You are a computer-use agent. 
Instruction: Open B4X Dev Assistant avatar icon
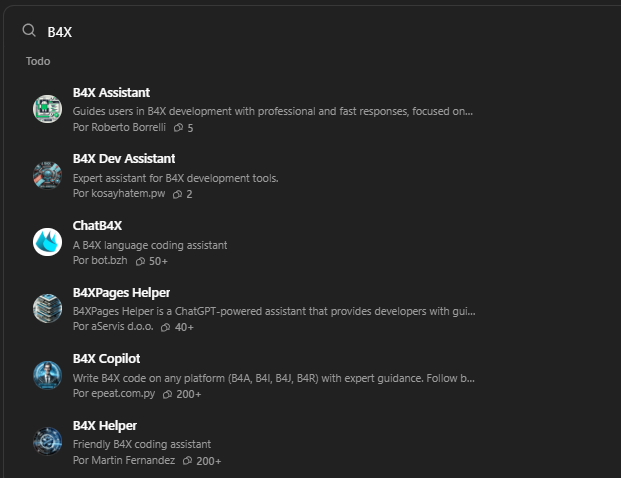point(47,175)
